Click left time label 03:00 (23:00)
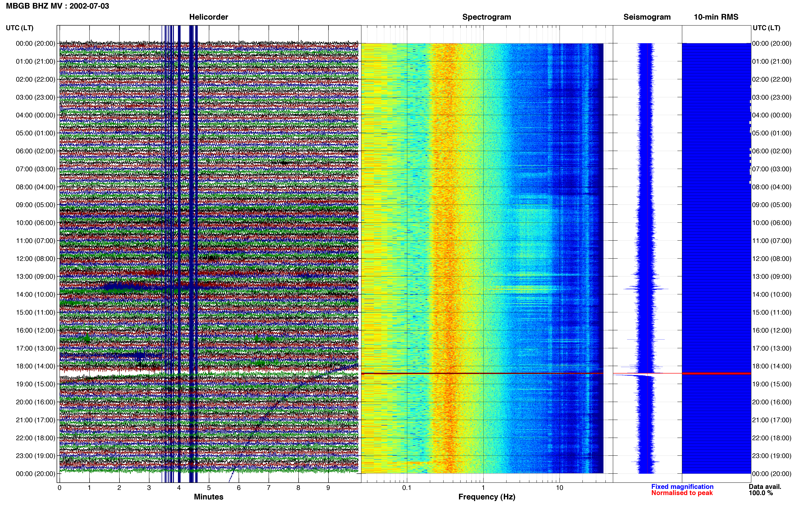 coord(36,97)
